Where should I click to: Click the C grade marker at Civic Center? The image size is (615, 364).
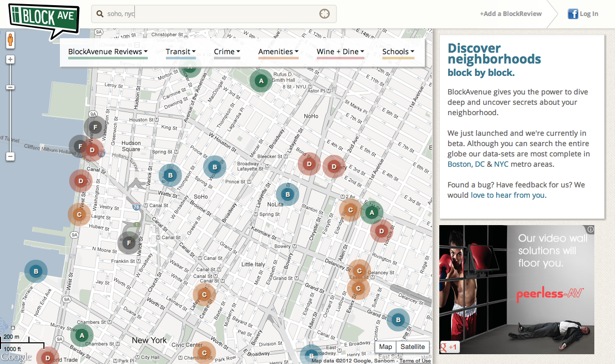[x=204, y=352]
